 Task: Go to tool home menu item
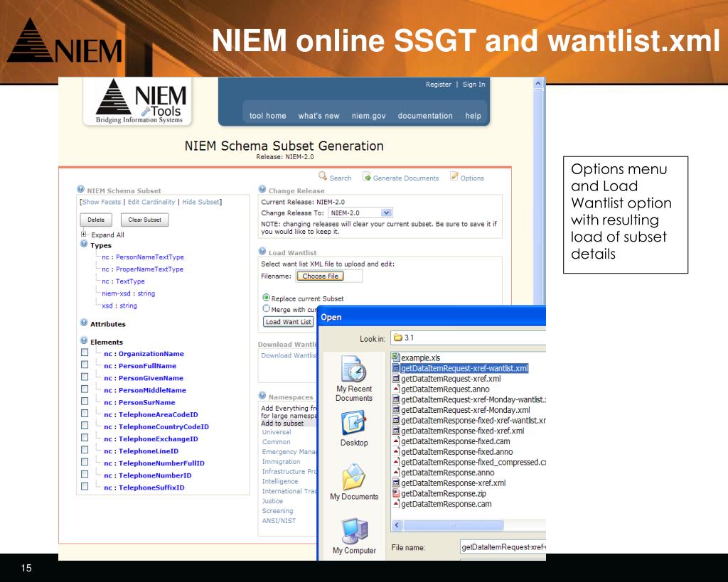267,116
